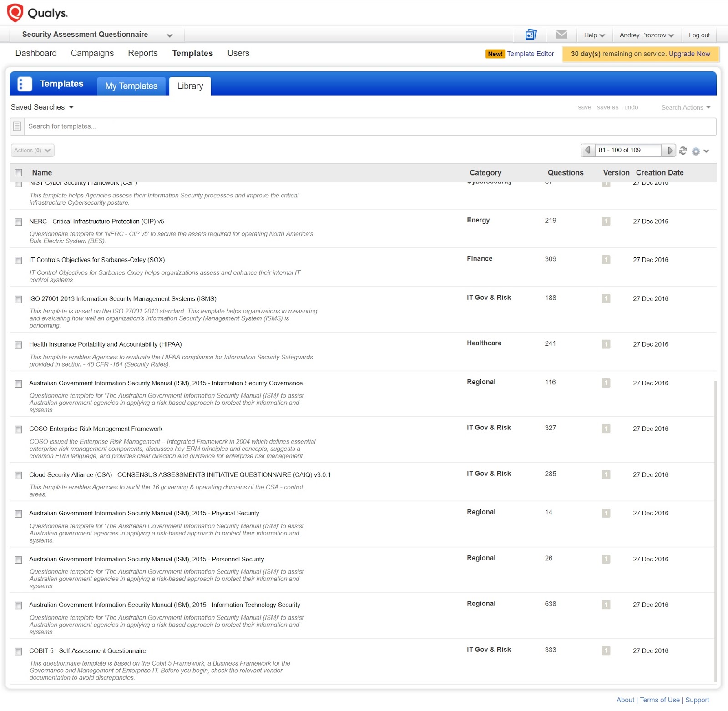Sort by the Questions column header
728x711 pixels.
coord(566,173)
